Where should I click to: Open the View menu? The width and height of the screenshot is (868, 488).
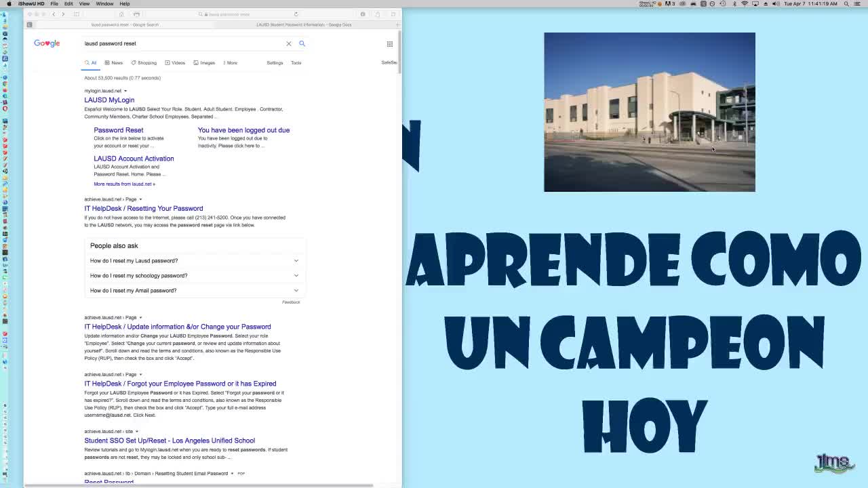point(84,3)
